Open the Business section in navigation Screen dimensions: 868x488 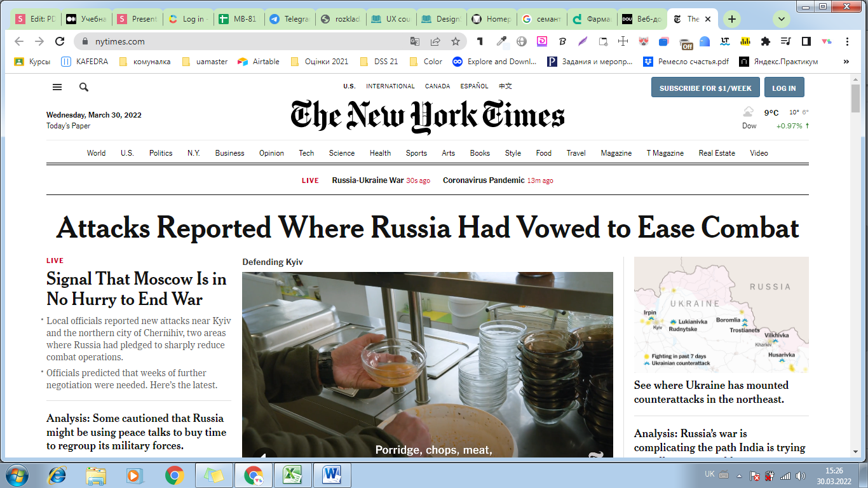click(x=229, y=153)
